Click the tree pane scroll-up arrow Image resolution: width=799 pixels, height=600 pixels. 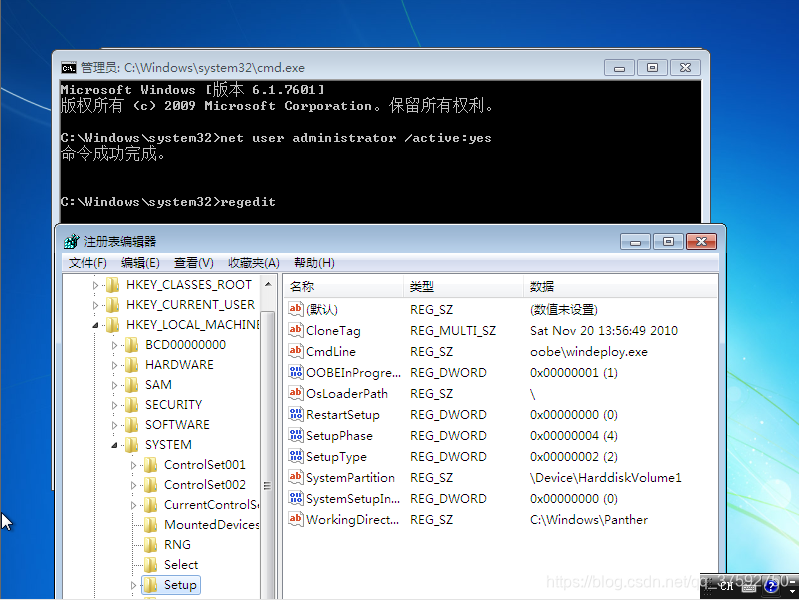pyautogui.click(x=268, y=284)
